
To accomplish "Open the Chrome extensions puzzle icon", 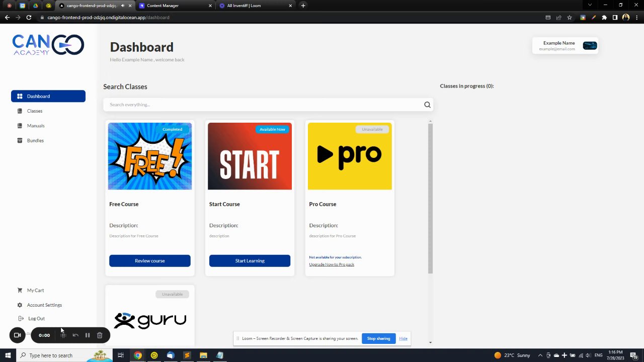I will coord(604,17).
